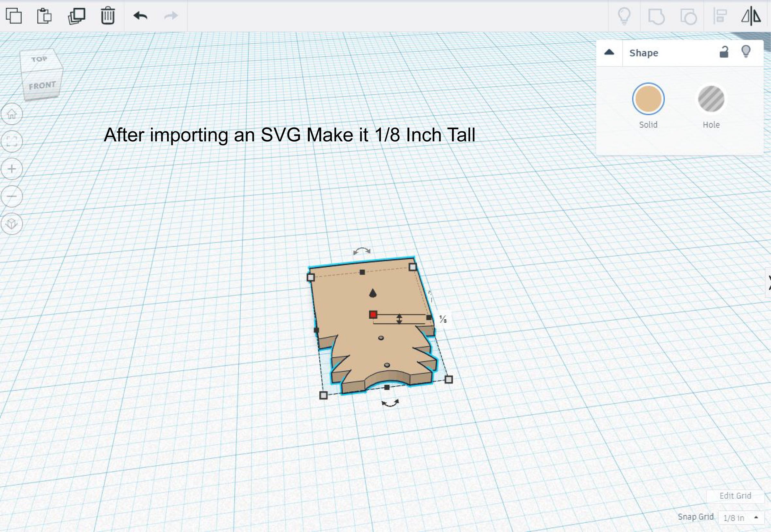
Task: Switch to orthographic view cube icon
Action: pyautogui.click(x=12, y=223)
